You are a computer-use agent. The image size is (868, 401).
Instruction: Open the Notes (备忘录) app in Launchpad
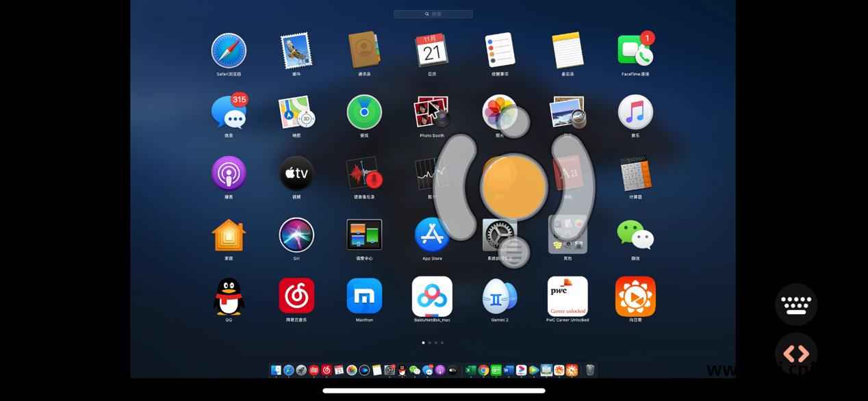click(x=567, y=50)
